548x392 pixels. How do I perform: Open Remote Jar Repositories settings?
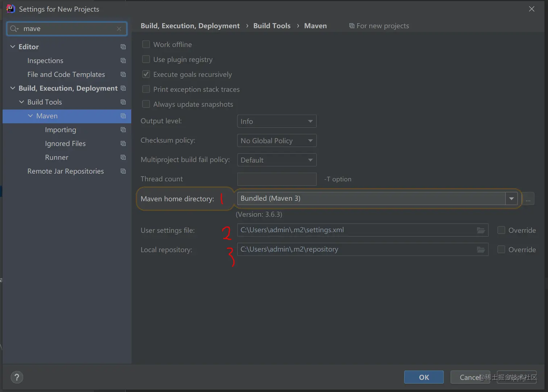[66, 171]
